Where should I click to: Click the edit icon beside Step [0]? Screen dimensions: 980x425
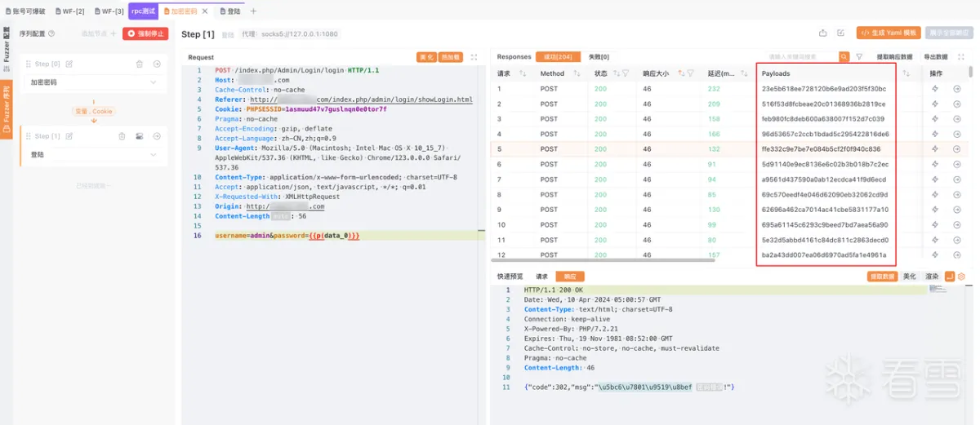[69, 64]
